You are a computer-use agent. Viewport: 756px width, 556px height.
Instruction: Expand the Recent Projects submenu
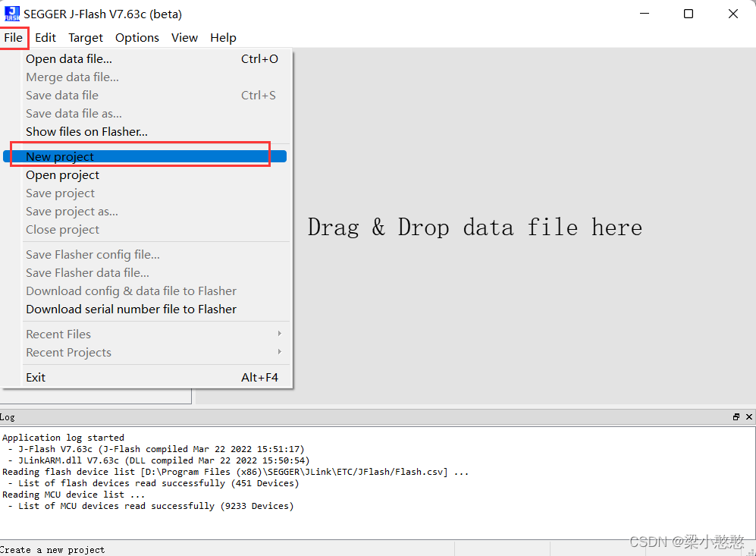point(145,353)
